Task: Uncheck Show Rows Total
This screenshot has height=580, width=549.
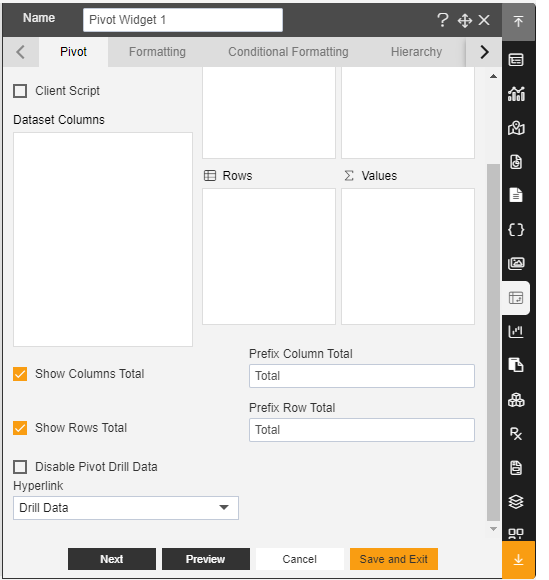Action: pyautogui.click(x=20, y=428)
